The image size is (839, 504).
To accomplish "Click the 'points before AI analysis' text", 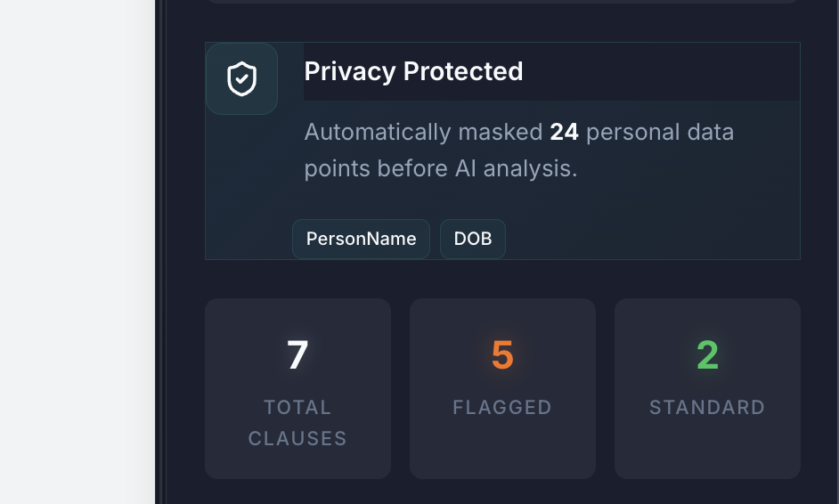I will click(441, 168).
